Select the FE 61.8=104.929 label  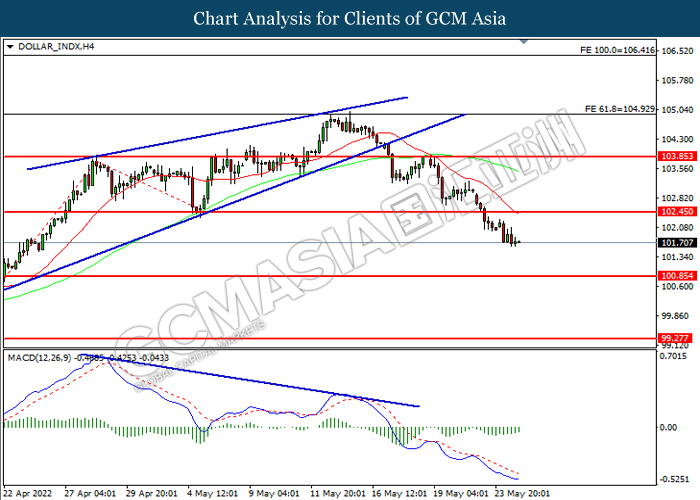point(620,108)
